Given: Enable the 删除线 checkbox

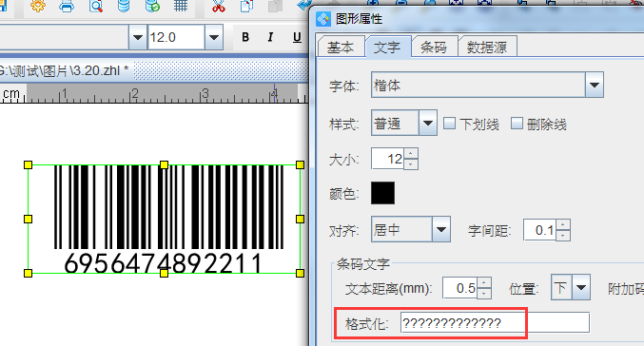Looking at the screenshot, I should tap(517, 124).
